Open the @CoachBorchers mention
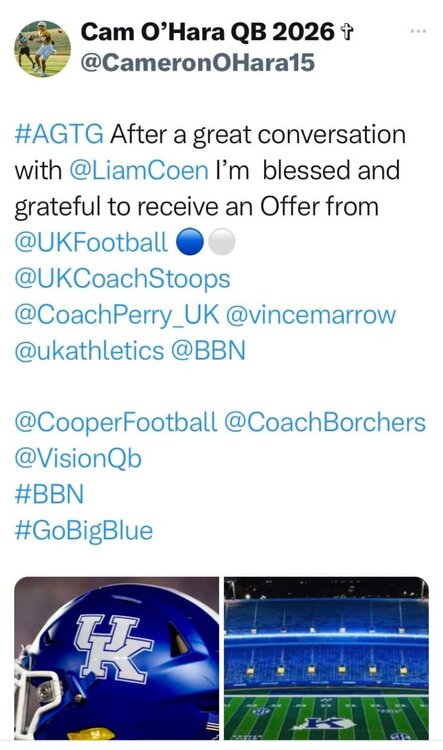The image size is (443, 750). 325,423
